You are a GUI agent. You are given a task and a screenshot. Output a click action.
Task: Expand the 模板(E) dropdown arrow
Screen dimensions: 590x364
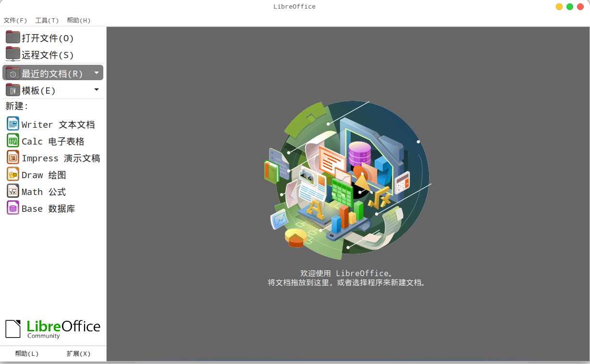click(97, 90)
